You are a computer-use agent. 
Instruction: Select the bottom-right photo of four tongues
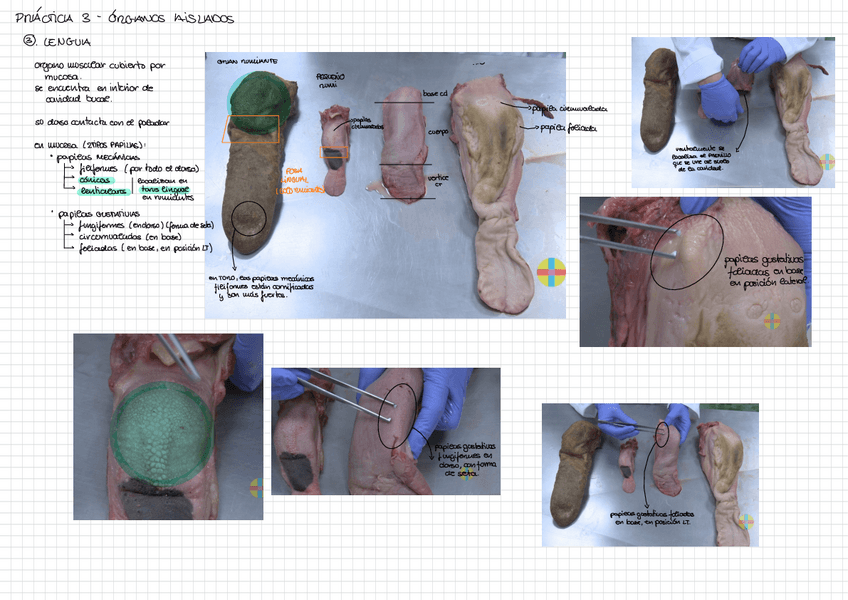click(649, 474)
